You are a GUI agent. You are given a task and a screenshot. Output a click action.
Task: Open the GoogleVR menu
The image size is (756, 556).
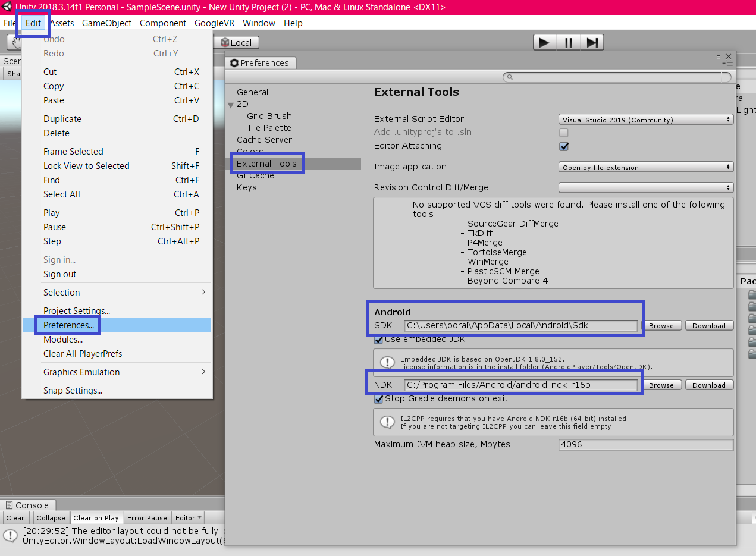[x=214, y=23]
